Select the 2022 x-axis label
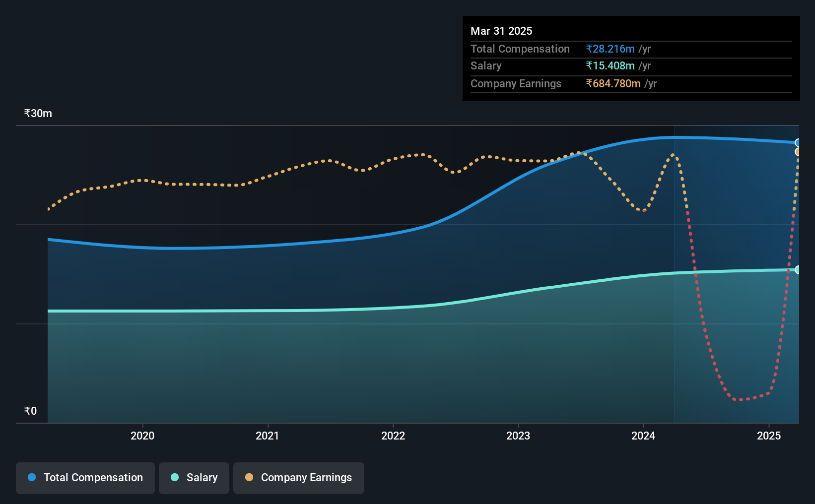 click(x=393, y=436)
